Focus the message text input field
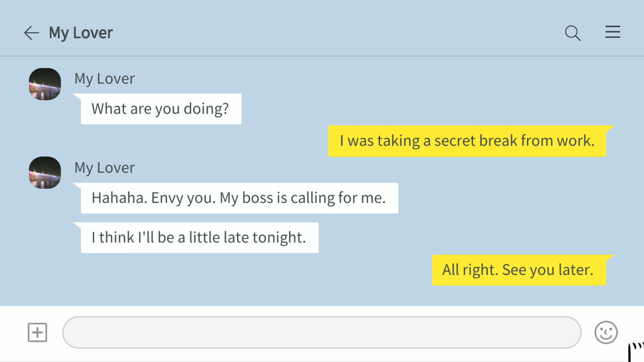Image resolution: width=644 pixels, height=362 pixels. pyautogui.click(x=321, y=333)
